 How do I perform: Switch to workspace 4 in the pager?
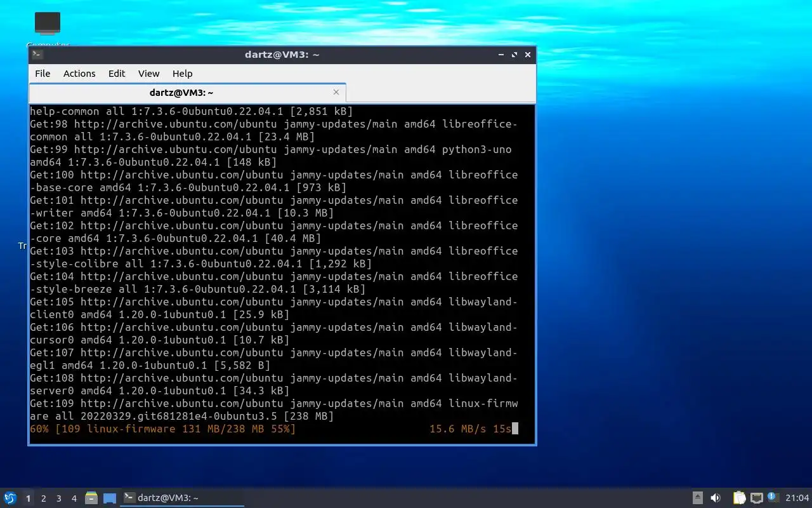[x=74, y=498]
